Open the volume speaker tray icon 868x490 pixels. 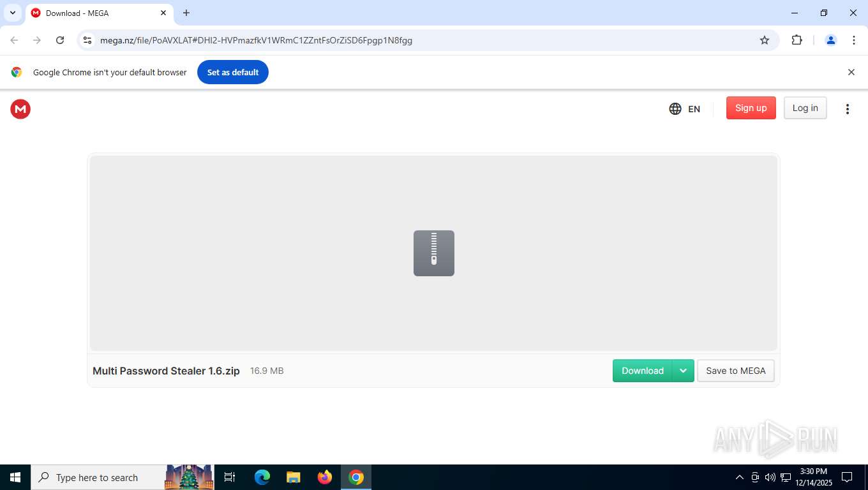[x=770, y=477]
